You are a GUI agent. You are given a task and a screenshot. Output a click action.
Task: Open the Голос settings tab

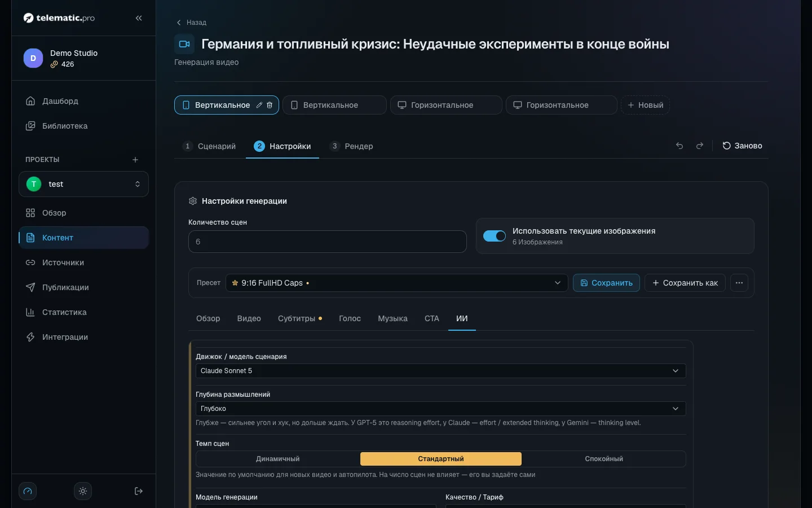pos(350,318)
